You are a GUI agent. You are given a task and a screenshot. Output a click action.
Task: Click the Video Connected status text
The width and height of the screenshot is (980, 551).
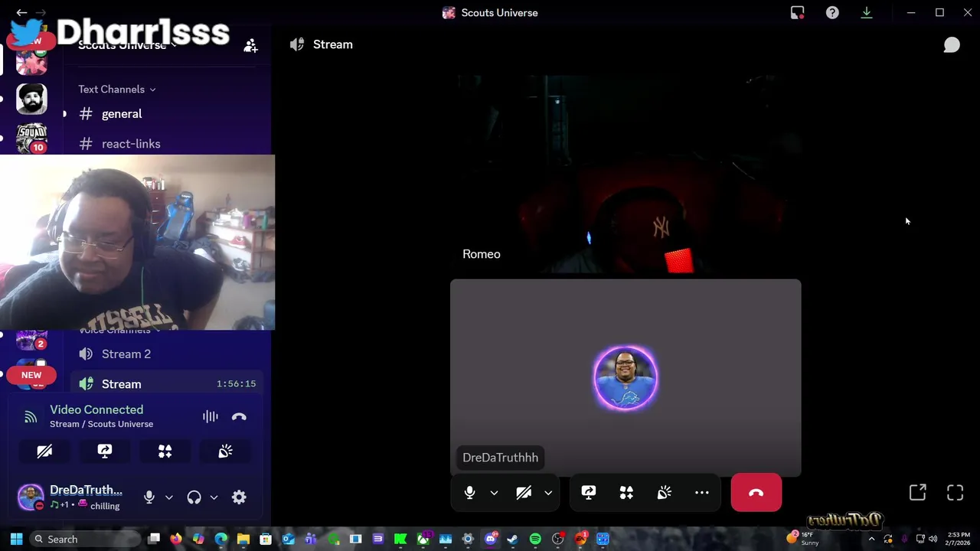pyautogui.click(x=96, y=409)
